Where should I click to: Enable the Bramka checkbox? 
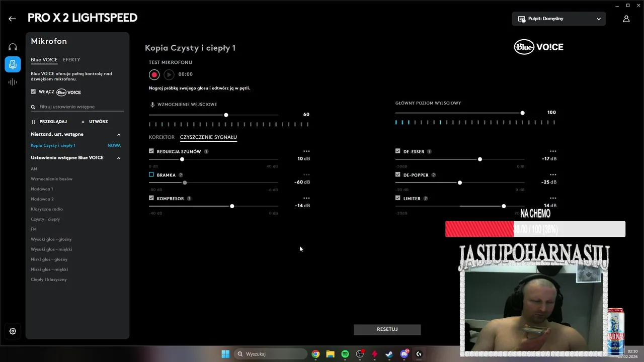[151, 174]
